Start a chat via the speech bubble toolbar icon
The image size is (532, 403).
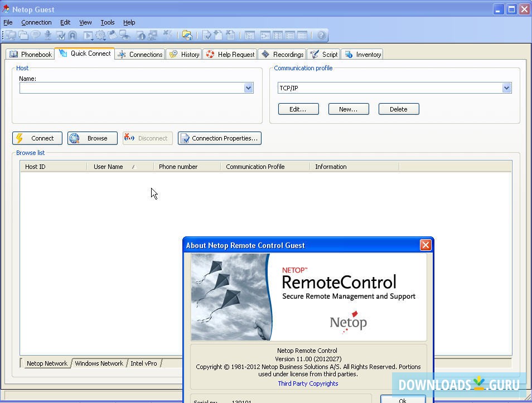point(35,35)
